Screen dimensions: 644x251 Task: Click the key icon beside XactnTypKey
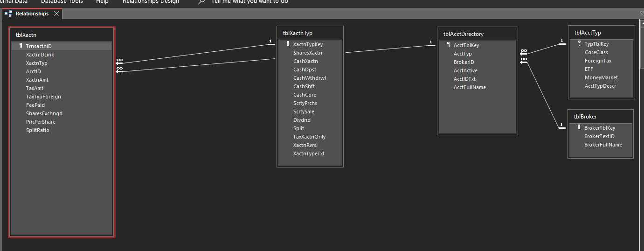tap(288, 44)
